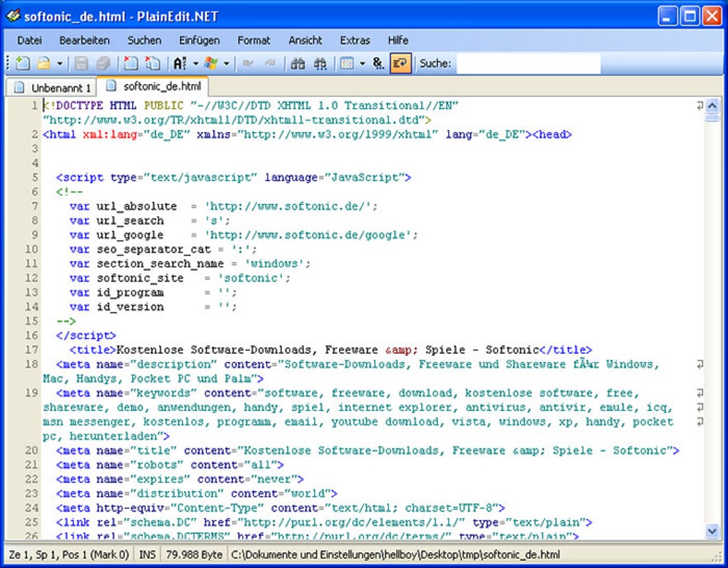Open the Ansicht menu
The width and height of the screenshot is (728, 568).
(x=305, y=41)
